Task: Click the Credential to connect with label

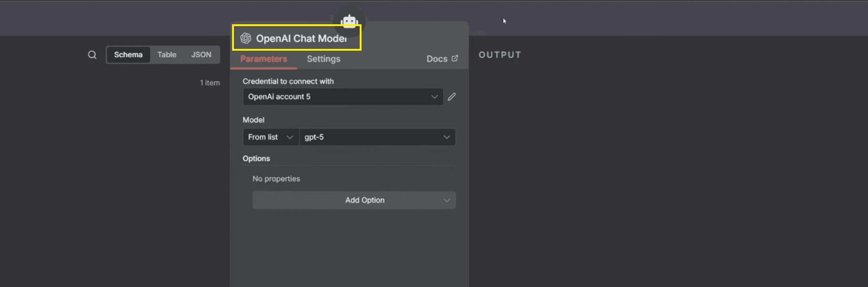Action: point(288,81)
